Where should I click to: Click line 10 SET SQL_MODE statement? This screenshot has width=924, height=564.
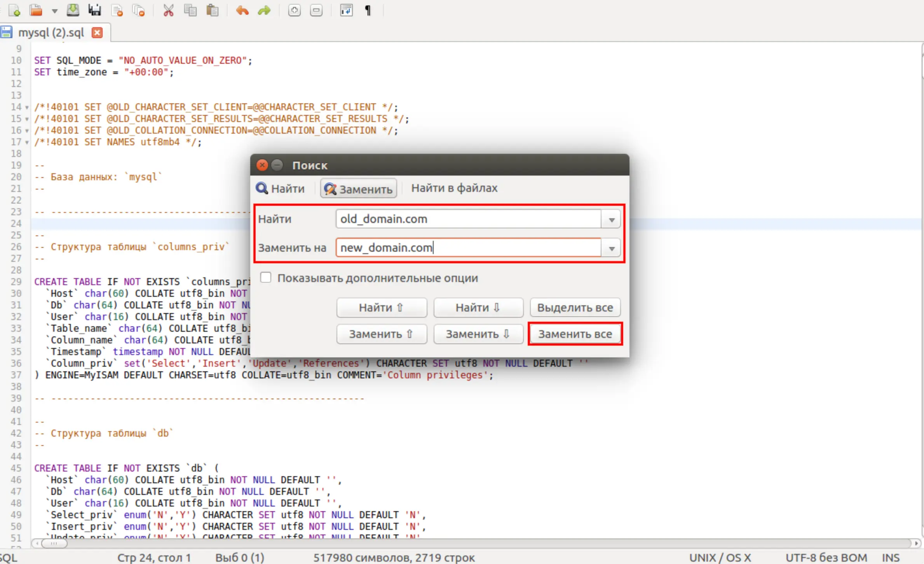[x=143, y=61]
